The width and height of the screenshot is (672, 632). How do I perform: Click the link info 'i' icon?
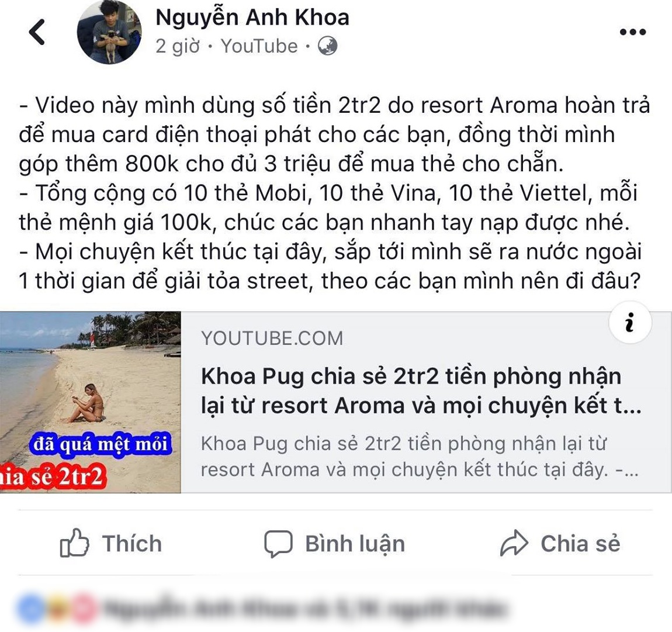[630, 323]
